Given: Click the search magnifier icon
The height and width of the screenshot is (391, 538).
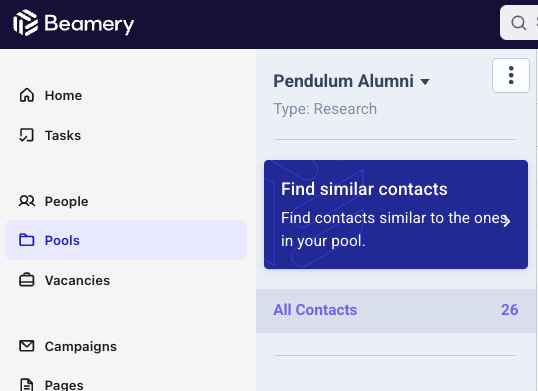Looking at the screenshot, I should (x=518, y=23).
